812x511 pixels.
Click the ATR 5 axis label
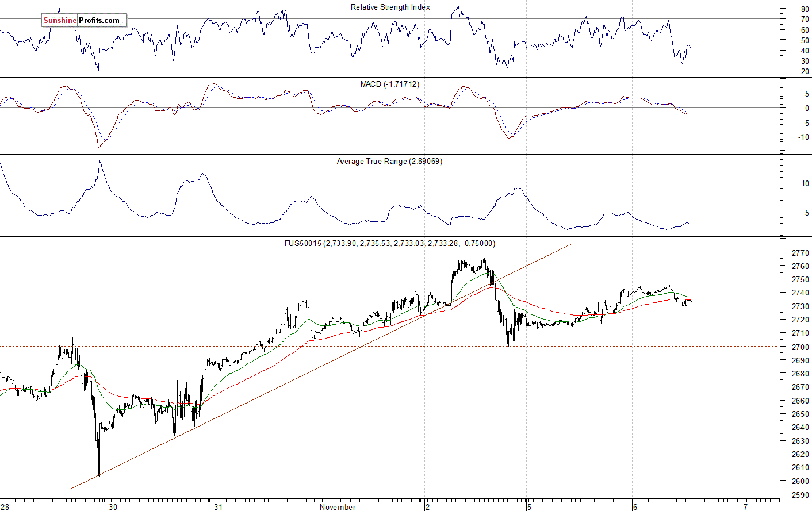(x=807, y=213)
